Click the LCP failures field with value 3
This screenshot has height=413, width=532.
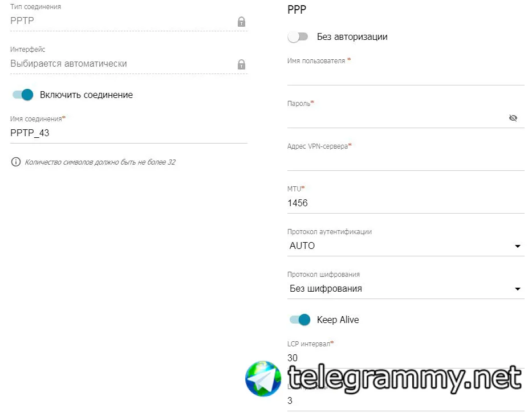(x=405, y=401)
